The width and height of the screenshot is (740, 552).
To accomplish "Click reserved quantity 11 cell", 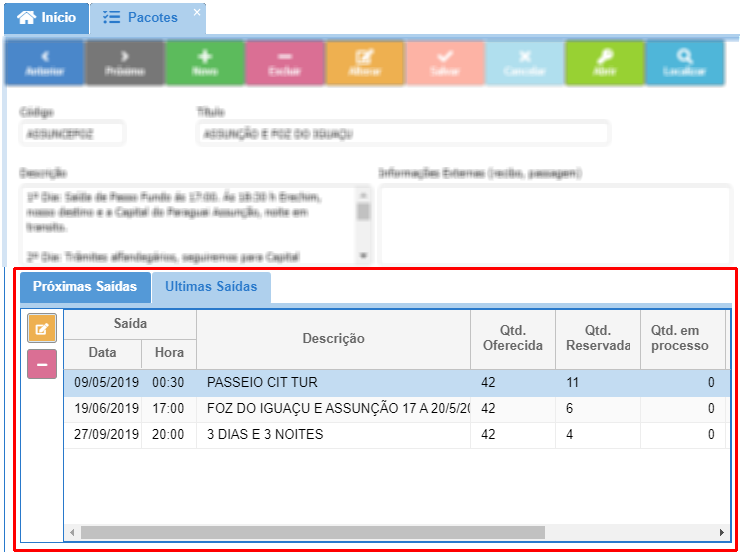I will coord(597,383).
